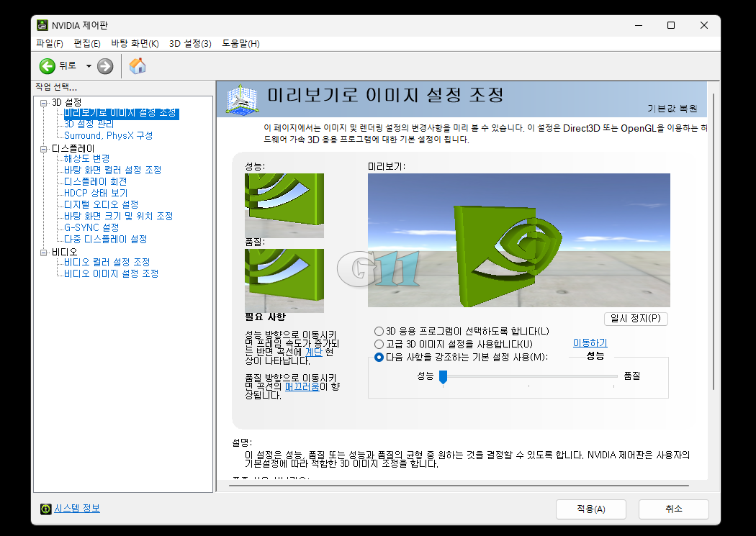Viewport: 756px width, 536px height.
Task: Open the 3D 설정(3) menu
Action: [191, 44]
